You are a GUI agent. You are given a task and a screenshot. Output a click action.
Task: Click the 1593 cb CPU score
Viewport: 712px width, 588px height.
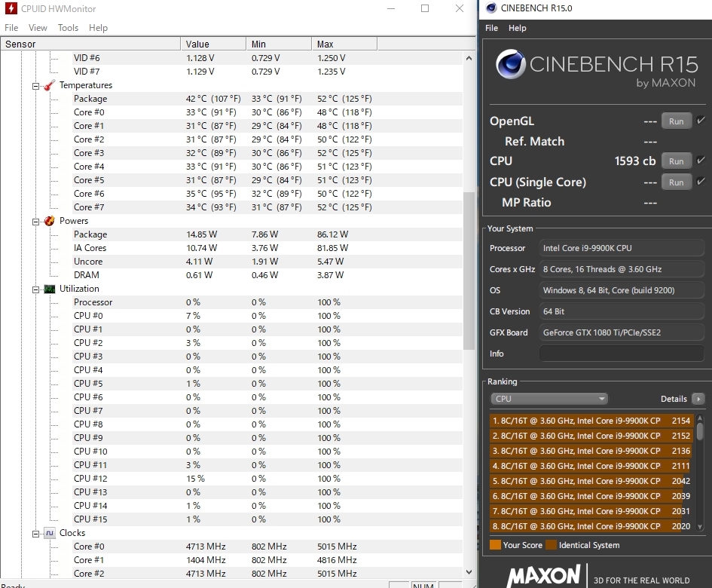click(635, 161)
